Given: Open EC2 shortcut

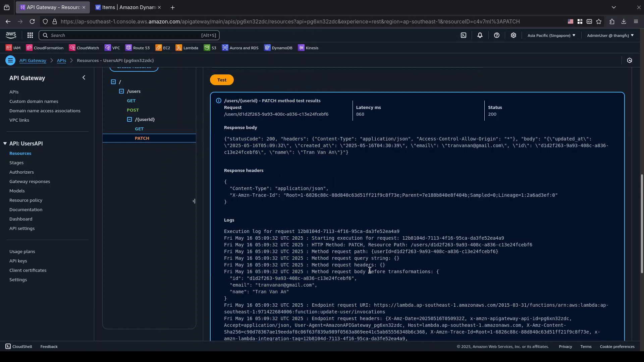Looking at the screenshot, I should coord(163,48).
